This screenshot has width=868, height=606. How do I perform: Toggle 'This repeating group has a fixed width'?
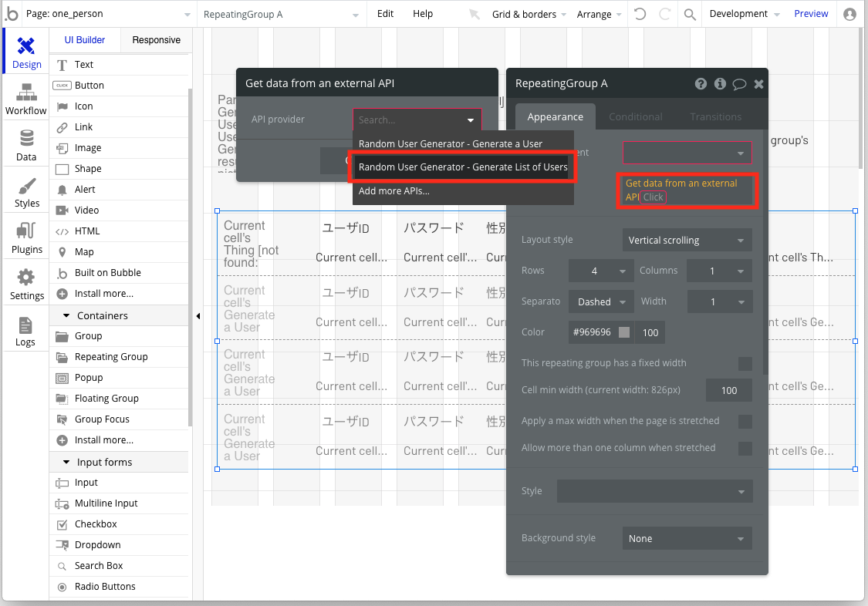745,363
